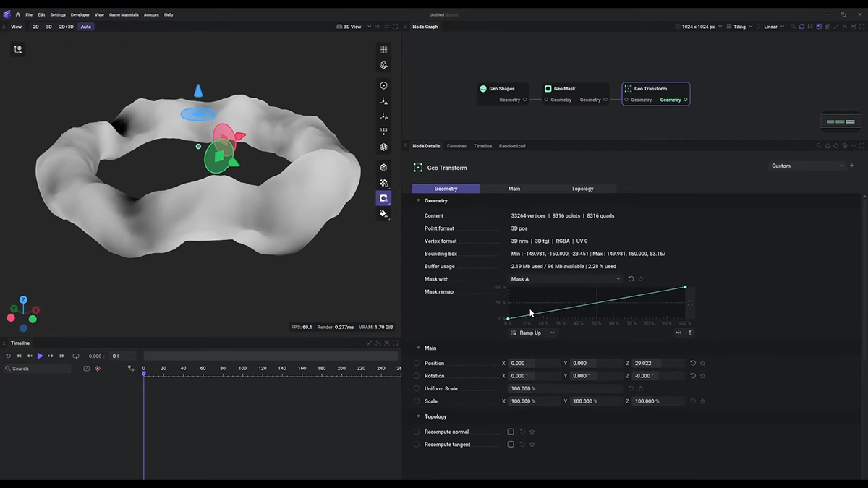Collapse the Main section expander
This screenshot has width=868, height=488.
[419, 348]
